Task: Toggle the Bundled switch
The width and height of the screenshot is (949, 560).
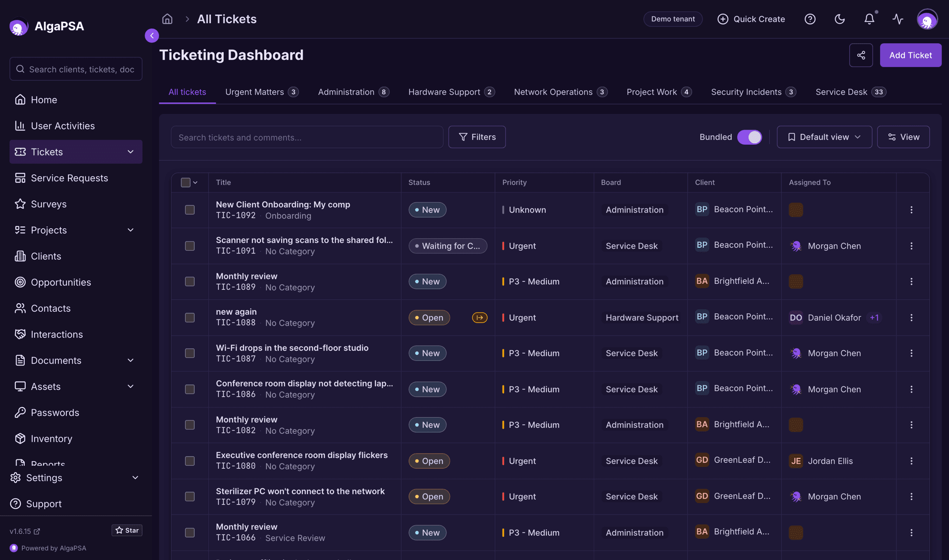Action: click(x=750, y=137)
